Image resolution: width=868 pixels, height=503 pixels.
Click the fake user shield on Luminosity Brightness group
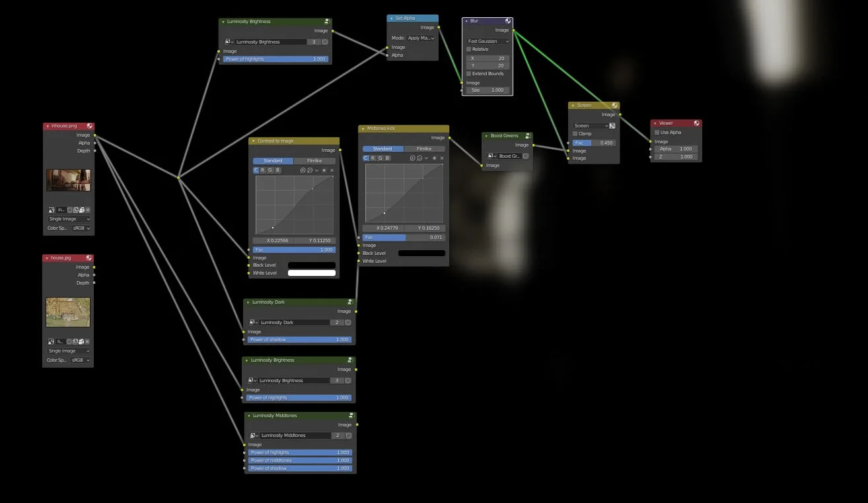324,42
